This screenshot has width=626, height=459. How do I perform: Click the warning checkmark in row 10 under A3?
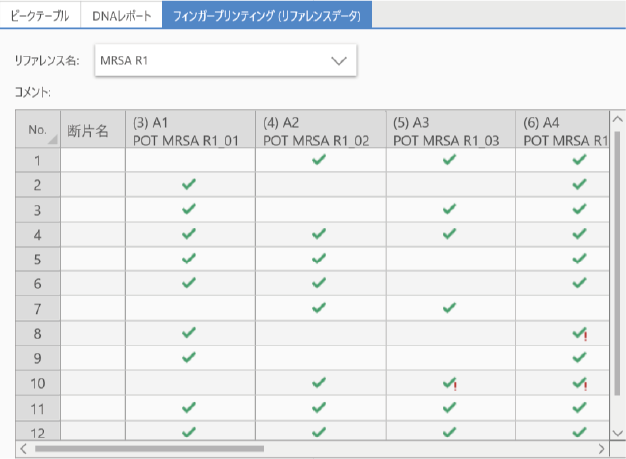(450, 384)
